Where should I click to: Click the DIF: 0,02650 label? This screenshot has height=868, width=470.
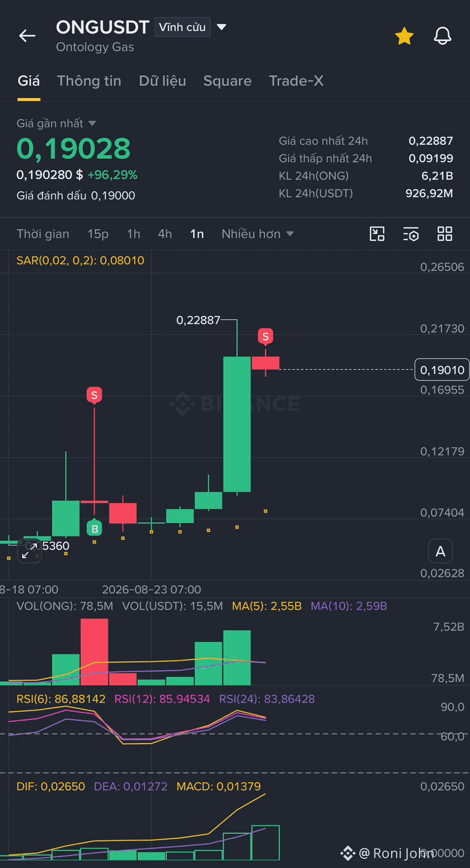[51, 786]
